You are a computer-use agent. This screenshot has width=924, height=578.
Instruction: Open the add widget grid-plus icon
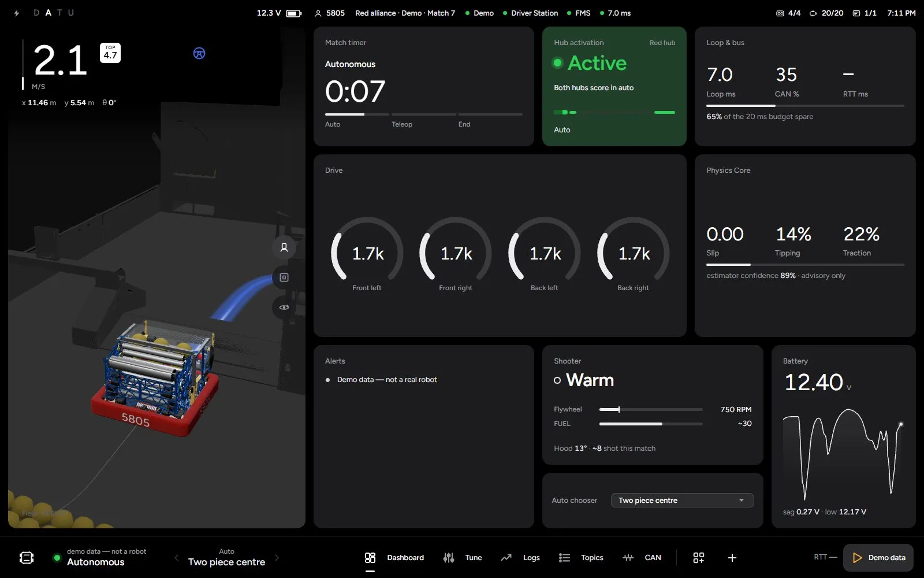pos(699,558)
